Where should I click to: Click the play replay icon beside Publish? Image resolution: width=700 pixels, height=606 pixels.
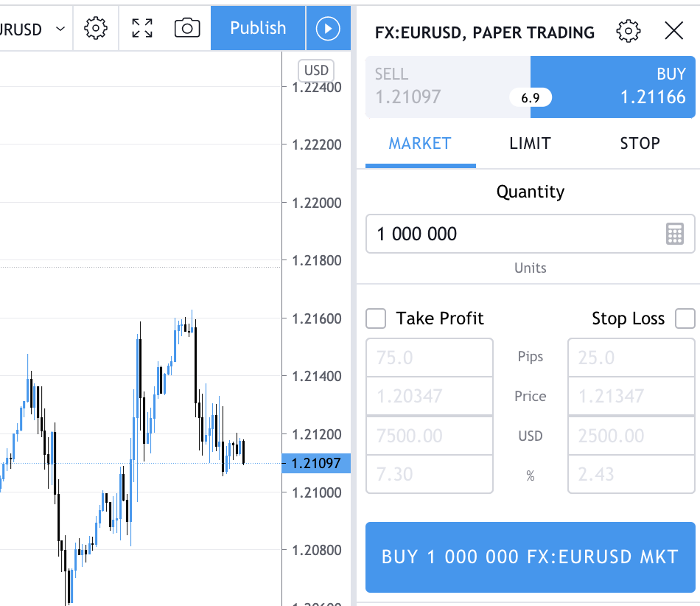point(328,28)
